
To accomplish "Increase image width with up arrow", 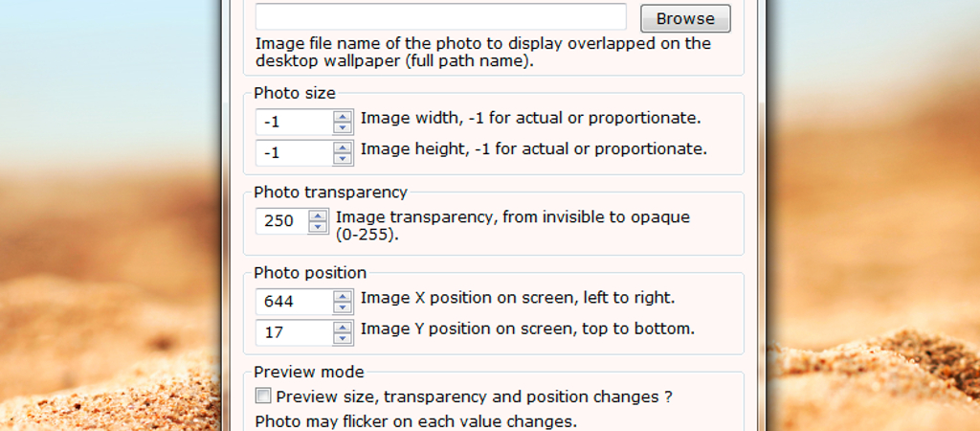I will pyautogui.click(x=343, y=117).
